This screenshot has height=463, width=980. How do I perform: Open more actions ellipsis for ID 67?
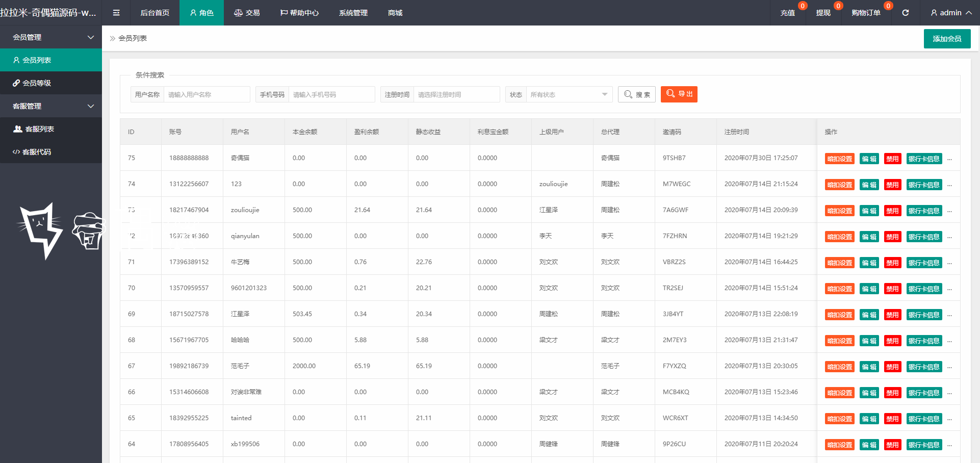click(x=949, y=367)
